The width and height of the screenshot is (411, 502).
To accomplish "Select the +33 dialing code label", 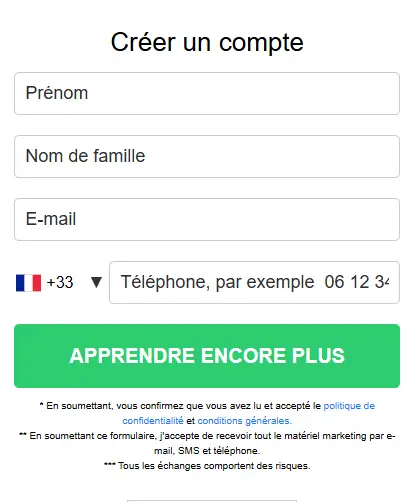I will [60, 282].
